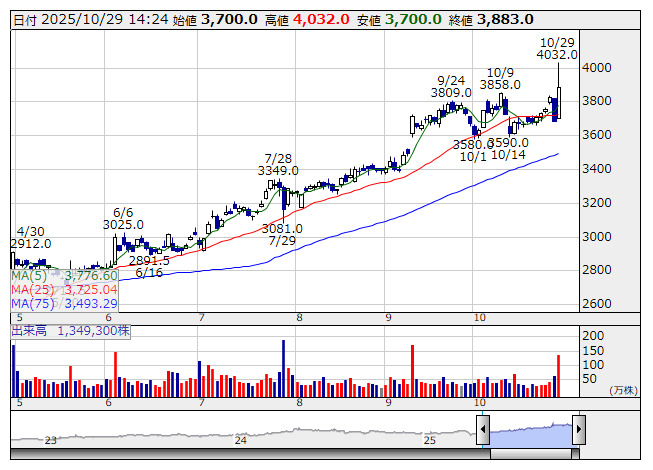Viewport: 653px width, 470px height.
Task: Click the 6/6 3025.0 high annotation
Action: tap(123, 219)
